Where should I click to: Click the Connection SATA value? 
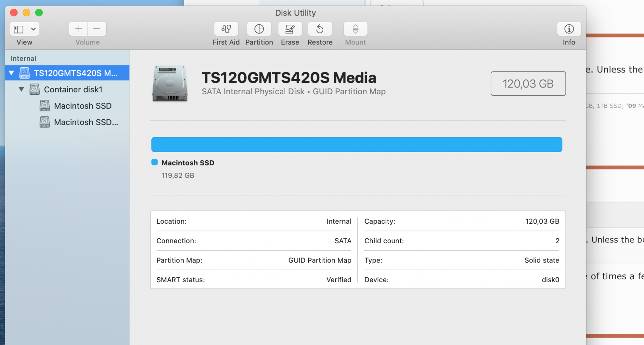343,241
